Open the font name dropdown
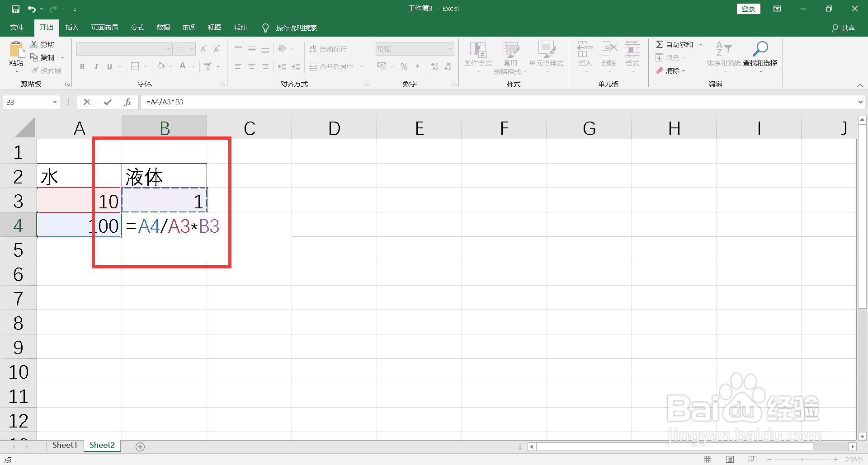The image size is (868, 465). (169, 49)
